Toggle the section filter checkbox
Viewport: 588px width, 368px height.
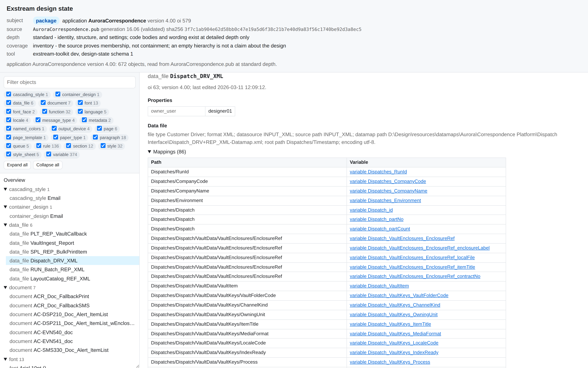click(69, 146)
